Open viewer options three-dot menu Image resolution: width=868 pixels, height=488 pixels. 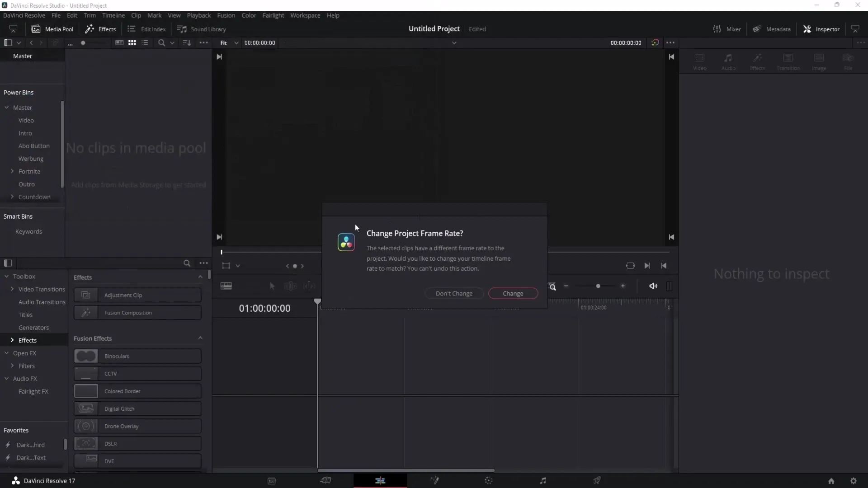coord(670,43)
